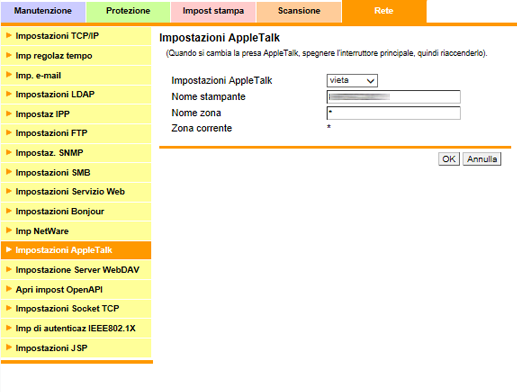The height and width of the screenshot is (392, 517).
Task: Click the Zona corrente label
Action: (x=202, y=128)
